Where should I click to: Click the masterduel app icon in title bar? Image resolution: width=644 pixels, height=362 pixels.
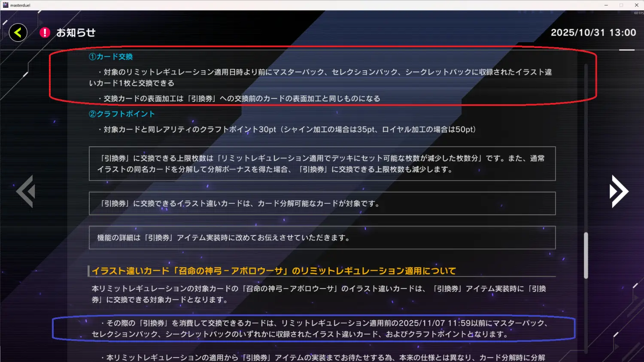point(5,5)
